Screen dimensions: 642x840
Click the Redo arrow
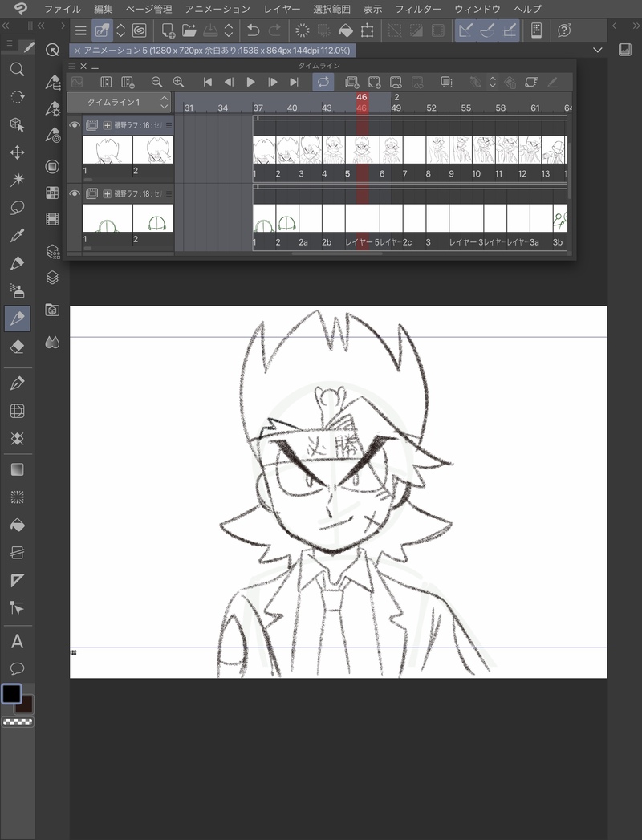tap(274, 30)
